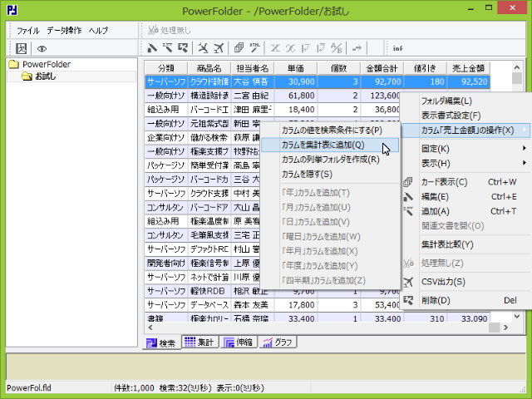532x399 pixels.
Task: Click the 分類 column header
Action: coord(166,68)
